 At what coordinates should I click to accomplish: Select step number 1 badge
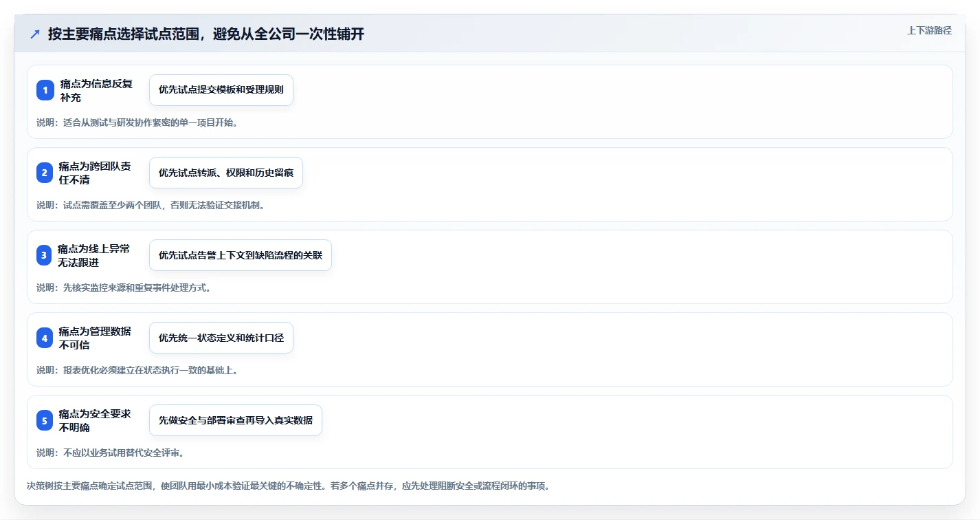click(x=45, y=90)
